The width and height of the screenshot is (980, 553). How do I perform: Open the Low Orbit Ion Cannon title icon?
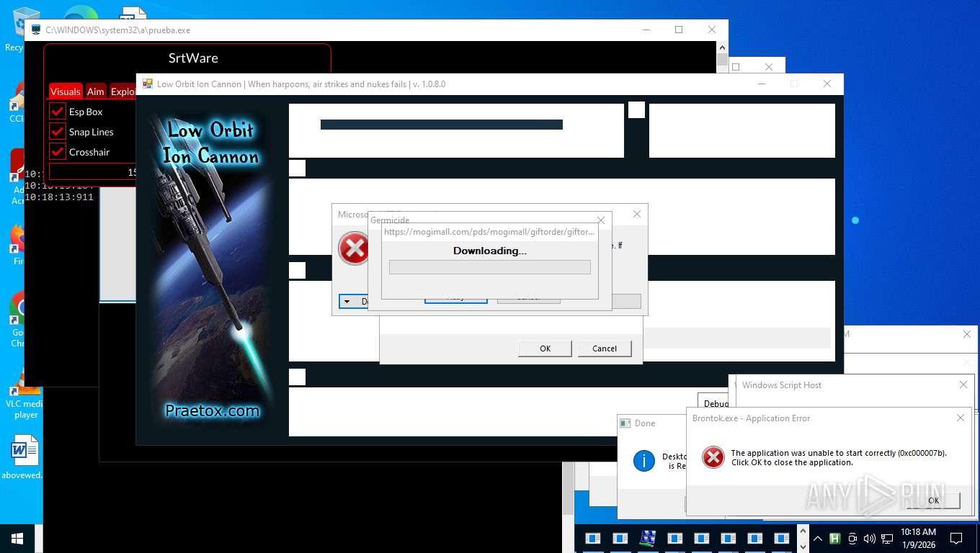point(148,84)
